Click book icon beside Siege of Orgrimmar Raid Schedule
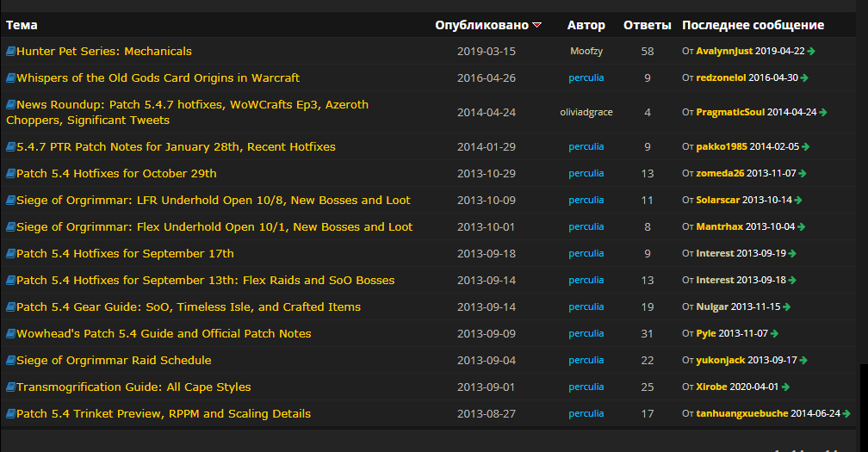Image resolution: width=868 pixels, height=452 pixels. pyautogui.click(x=10, y=361)
